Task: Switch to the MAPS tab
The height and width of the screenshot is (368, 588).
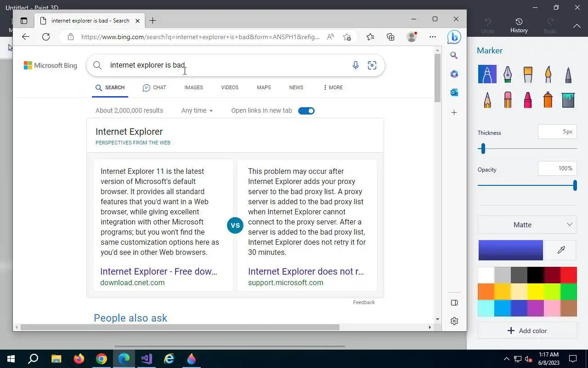Action: [x=264, y=87]
